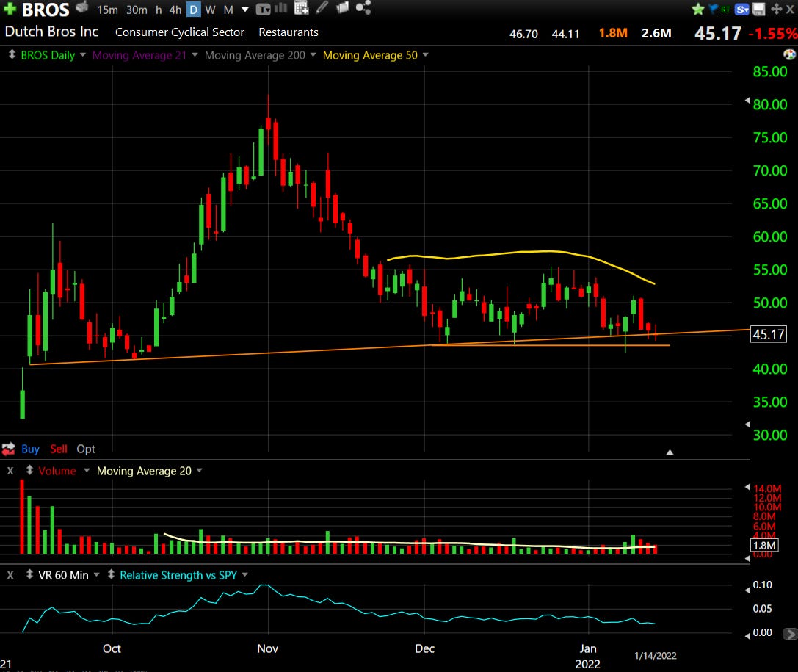Screen dimensions: 798x672
Task: Open the text tool T dropdown
Action: pos(263,9)
